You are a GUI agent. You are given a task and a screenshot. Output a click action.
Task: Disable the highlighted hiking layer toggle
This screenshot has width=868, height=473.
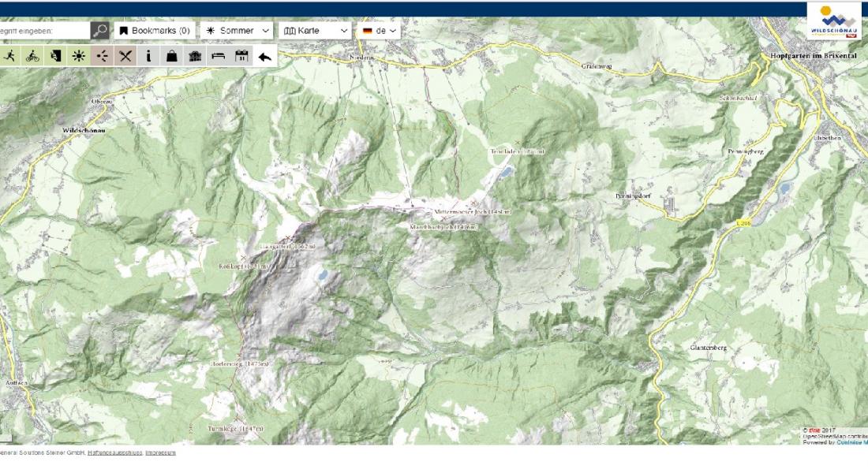(x=12, y=55)
